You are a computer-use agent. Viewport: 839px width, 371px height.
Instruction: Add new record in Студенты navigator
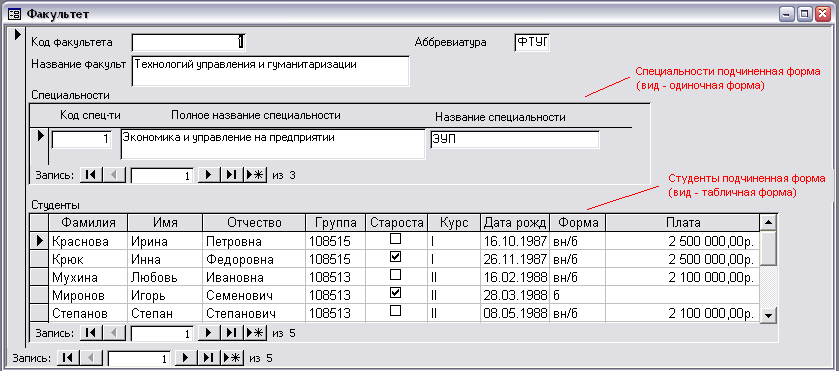pyautogui.click(x=255, y=332)
